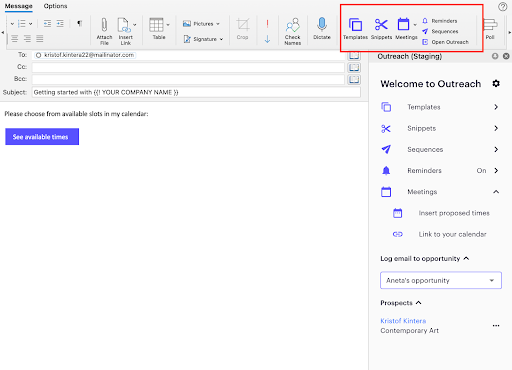Image resolution: width=512 pixels, height=370 pixels.
Task: Click Insert proposed times
Action: click(x=454, y=213)
